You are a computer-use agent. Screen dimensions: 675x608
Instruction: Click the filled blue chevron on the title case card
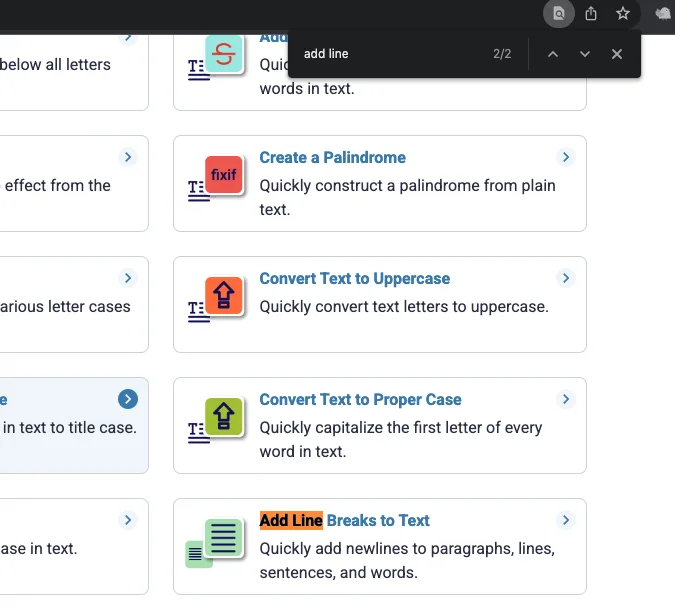coord(128,399)
